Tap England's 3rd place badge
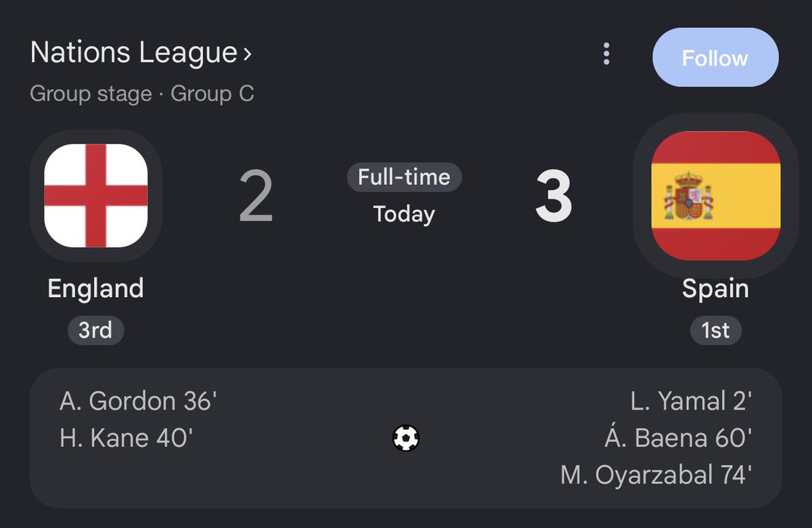Image resolution: width=812 pixels, height=528 pixels. [x=95, y=330]
